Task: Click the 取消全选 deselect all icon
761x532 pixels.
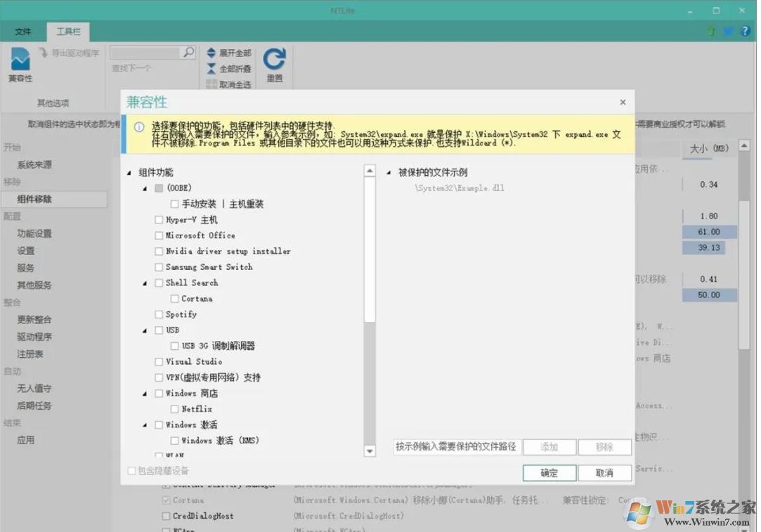Action: (211, 84)
